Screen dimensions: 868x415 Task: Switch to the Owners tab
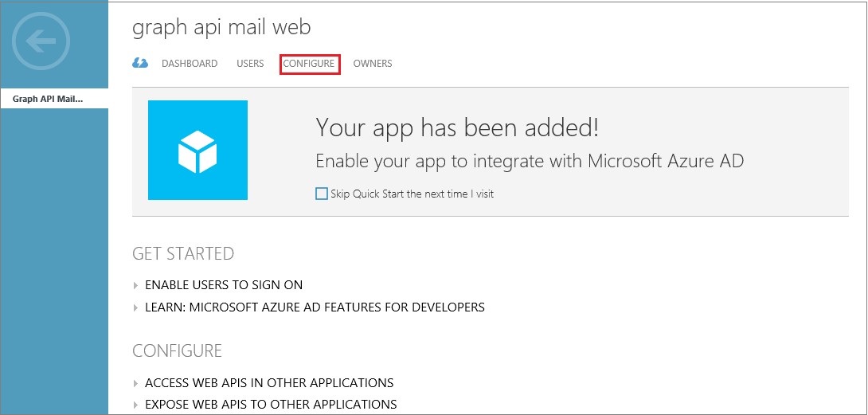pyautogui.click(x=373, y=63)
